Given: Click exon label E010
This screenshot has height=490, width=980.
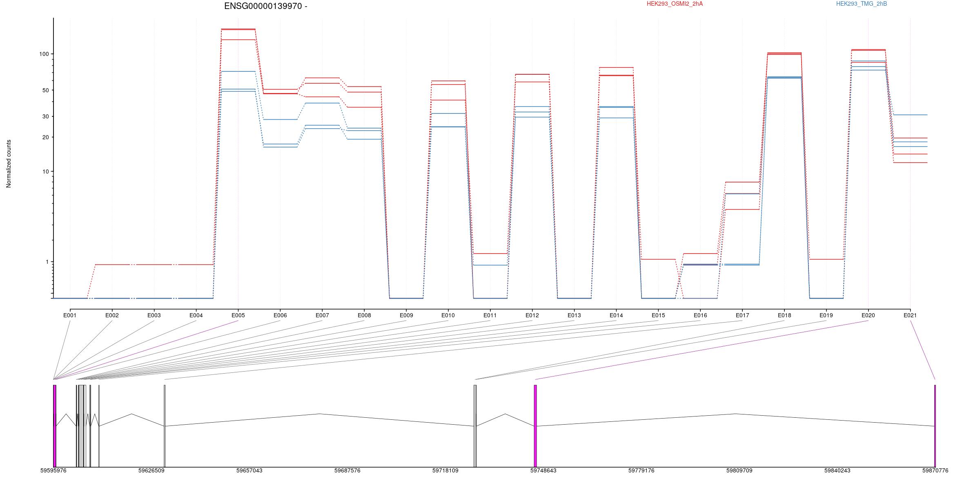Looking at the screenshot, I should (448, 315).
